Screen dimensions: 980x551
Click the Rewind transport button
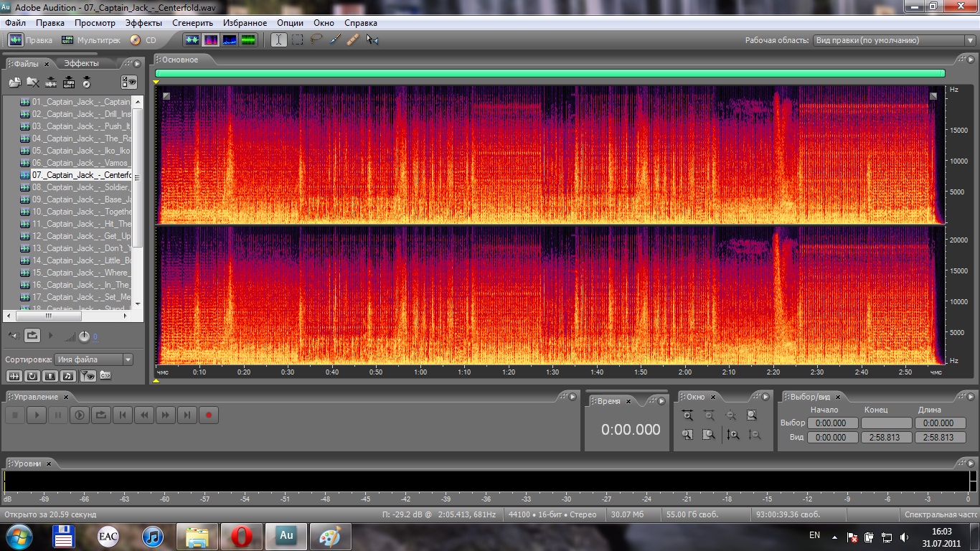pyautogui.click(x=143, y=415)
